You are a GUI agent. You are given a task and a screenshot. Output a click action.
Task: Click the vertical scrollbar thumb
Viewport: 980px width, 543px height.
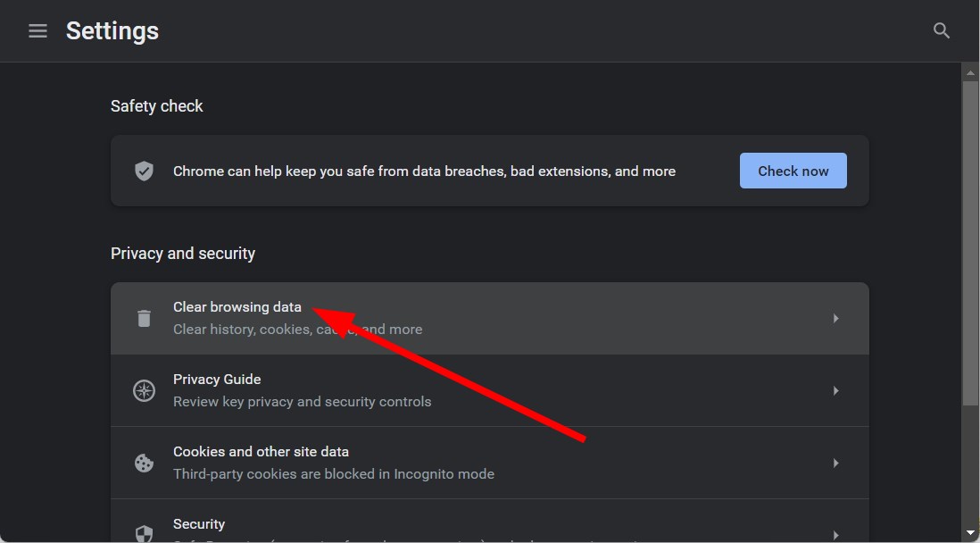(970, 241)
